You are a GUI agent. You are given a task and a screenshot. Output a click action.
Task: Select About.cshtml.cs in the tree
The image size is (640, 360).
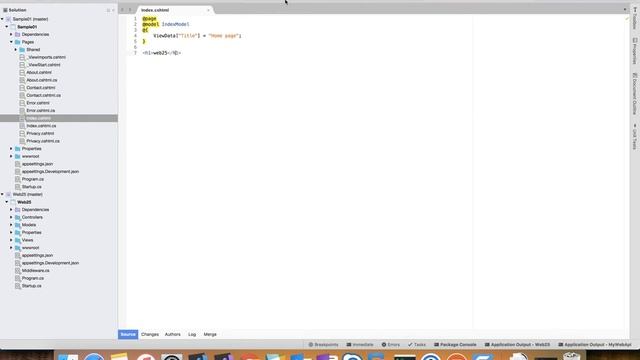coord(42,80)
